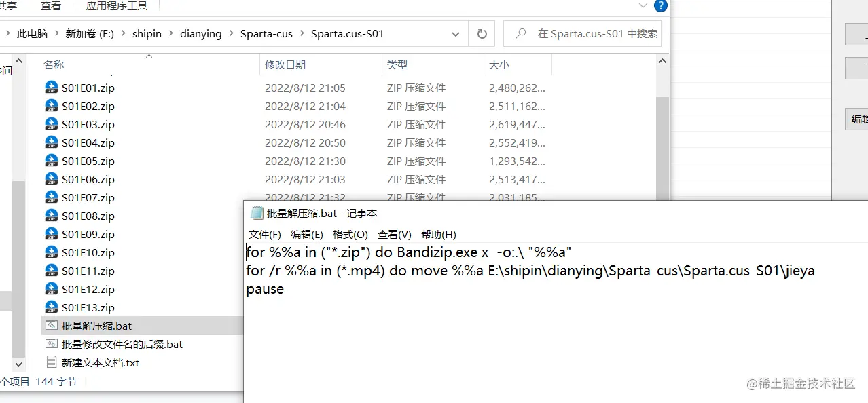This screenshot has height=403, width=868.
Task: Click the S01E01.zip file icon
Action: point(52,88)
